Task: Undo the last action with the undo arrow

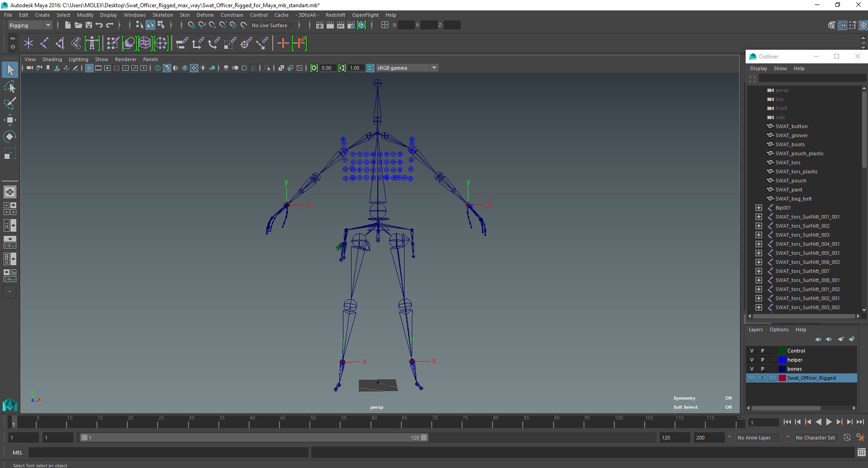Action: pos(99,25)
